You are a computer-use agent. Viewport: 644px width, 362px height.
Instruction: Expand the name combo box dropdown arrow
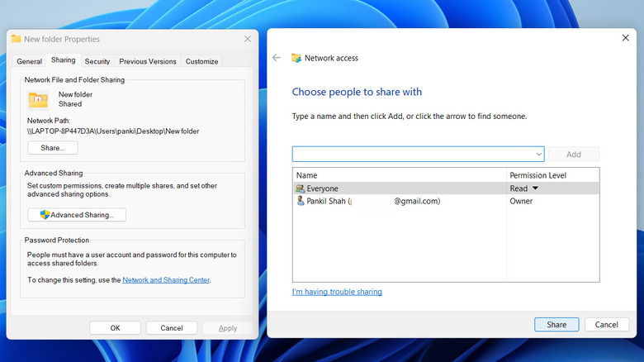pyautogui.click(x=538, y=154)
